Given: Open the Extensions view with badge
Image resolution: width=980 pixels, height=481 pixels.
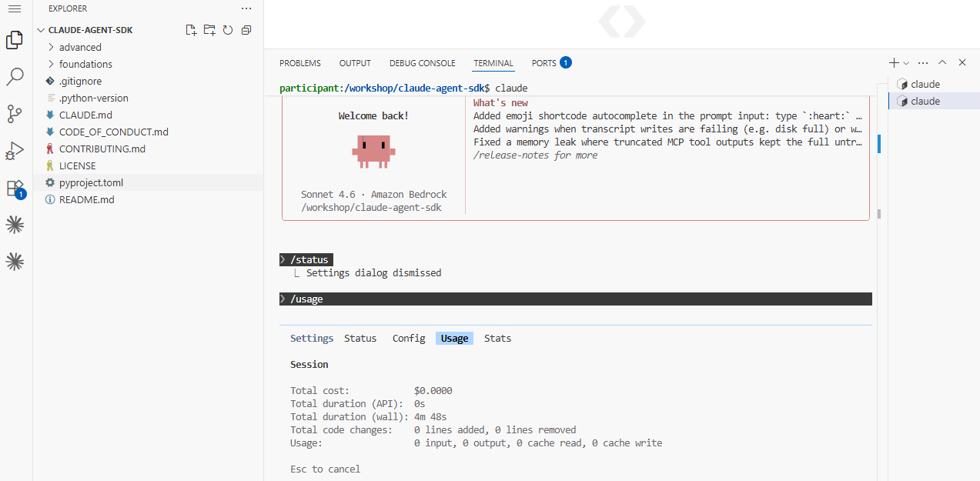Looking at the screenshot, I should pyautogui.click(x=14, y=189).
